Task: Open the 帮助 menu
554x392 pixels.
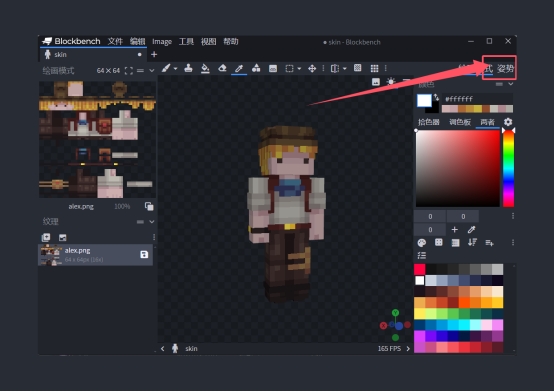Action: tap(231, 42)
